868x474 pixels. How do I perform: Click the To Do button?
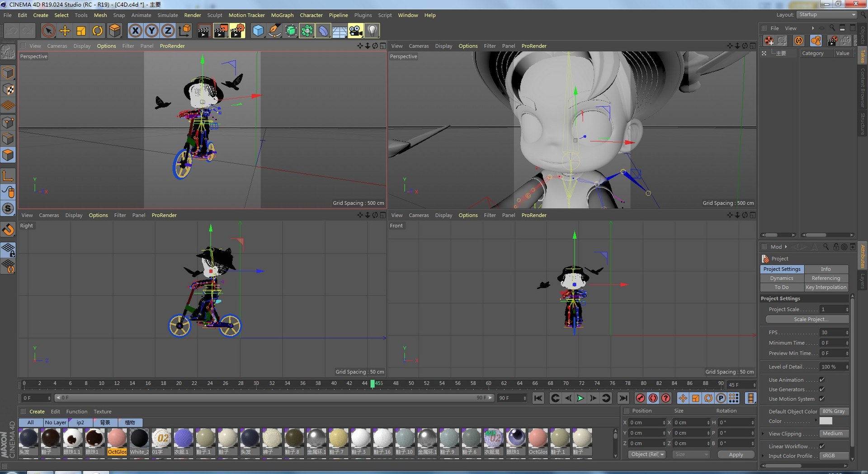[782, 287]
